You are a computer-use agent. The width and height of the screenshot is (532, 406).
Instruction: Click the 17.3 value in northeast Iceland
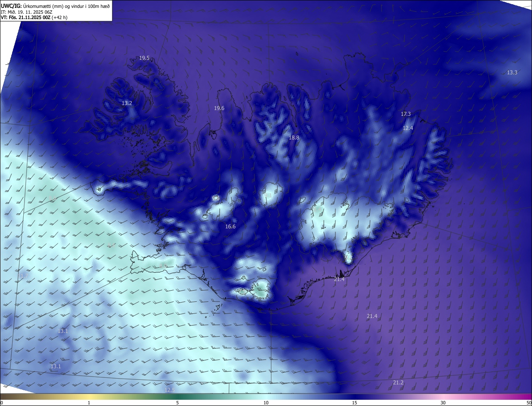pos(406,114)
